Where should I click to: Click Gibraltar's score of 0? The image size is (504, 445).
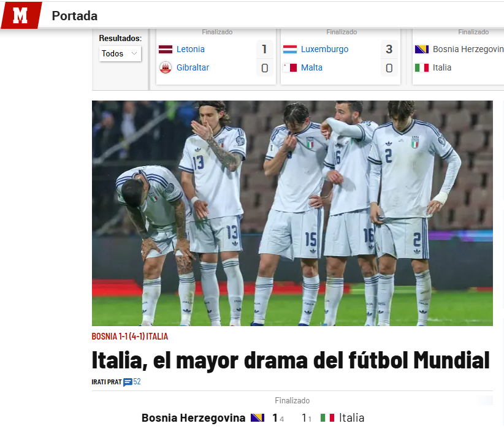coord(264,68)
